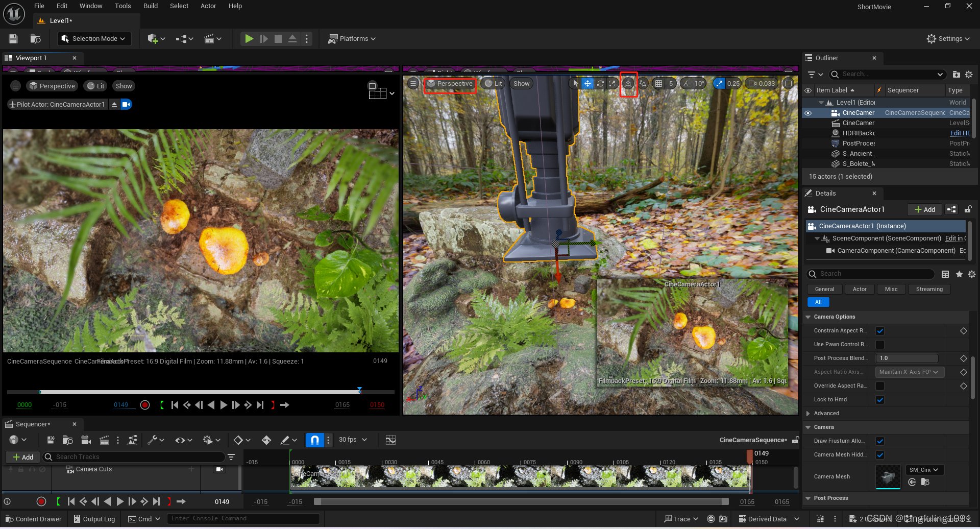The width and height of the screenshot is (980, 529).
Task: Switch to the Outliner tab
Action: [x=826, y=58]
